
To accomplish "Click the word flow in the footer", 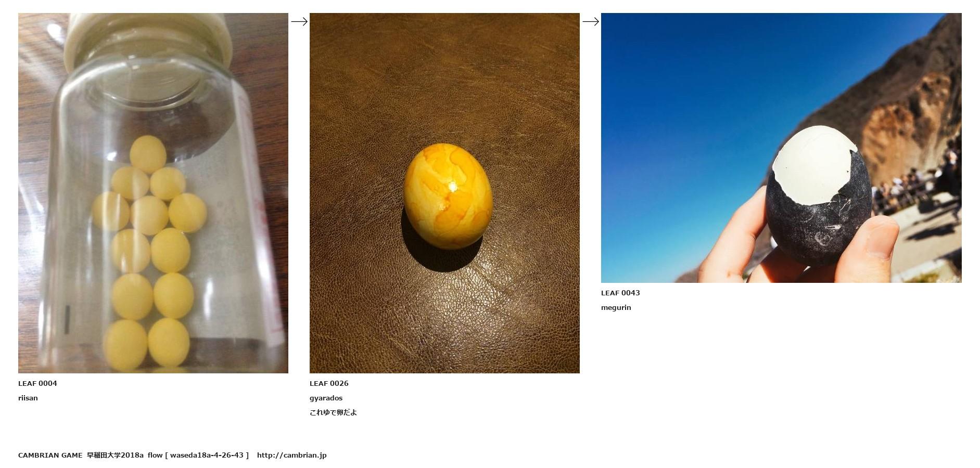I will pos(155,455).
